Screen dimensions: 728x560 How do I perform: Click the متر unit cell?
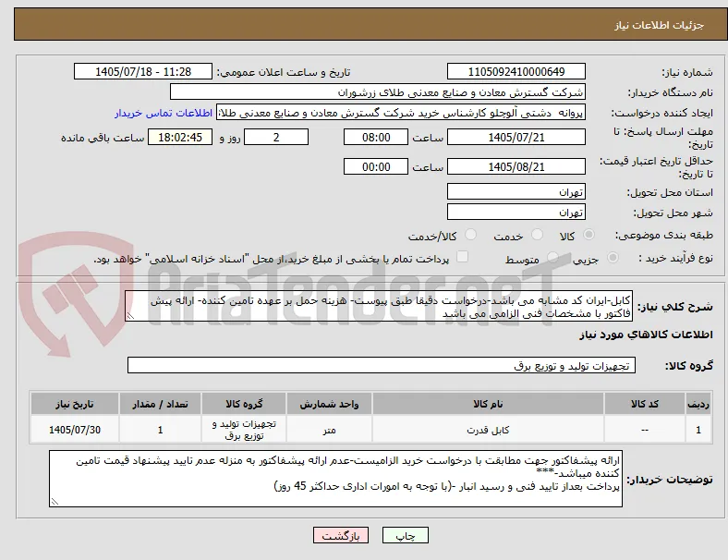[329, 430]
